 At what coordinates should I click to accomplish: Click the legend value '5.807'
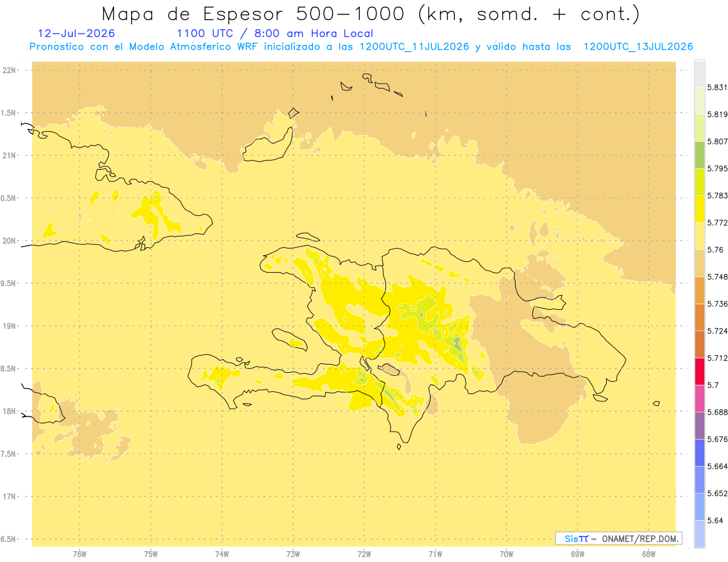[718, 141]
